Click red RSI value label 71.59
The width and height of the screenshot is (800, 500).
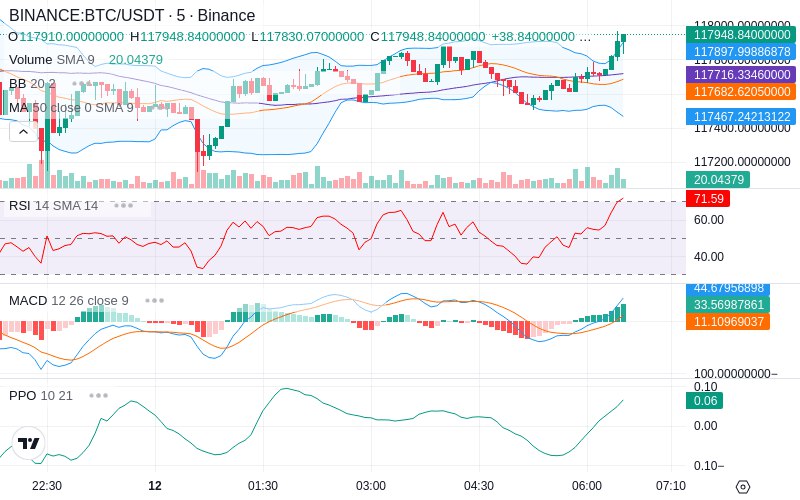(x=708, y=198)
